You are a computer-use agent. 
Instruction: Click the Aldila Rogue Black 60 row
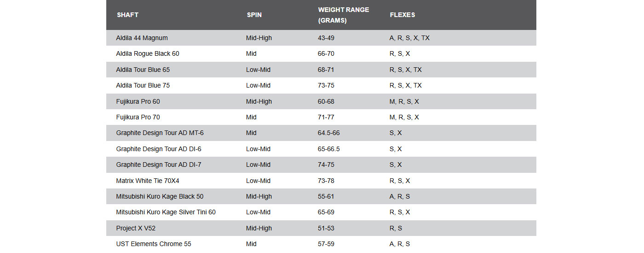click(x=148, y=53)
